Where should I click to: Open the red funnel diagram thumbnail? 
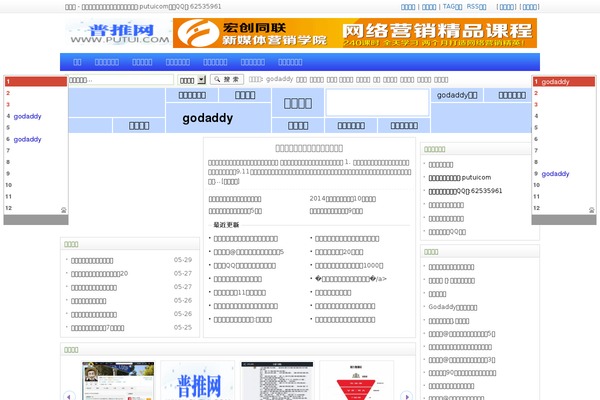click(356, 381)
